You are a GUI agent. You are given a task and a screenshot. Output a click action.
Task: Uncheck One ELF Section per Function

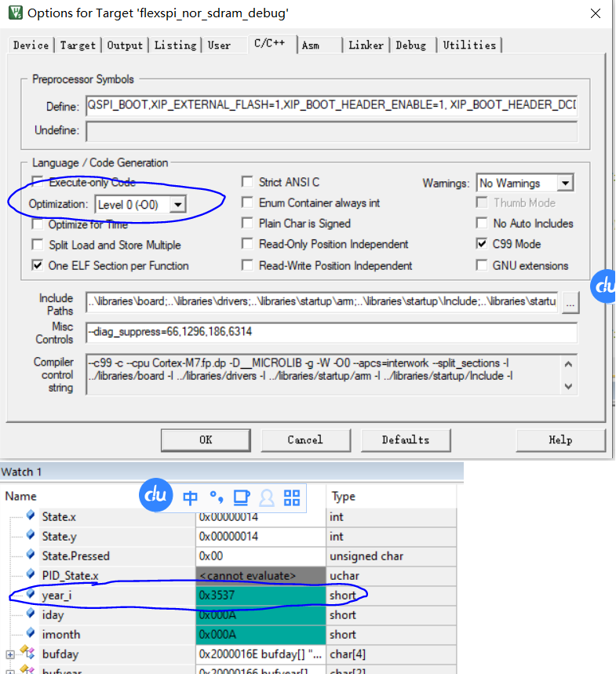[x=38, y=265]
